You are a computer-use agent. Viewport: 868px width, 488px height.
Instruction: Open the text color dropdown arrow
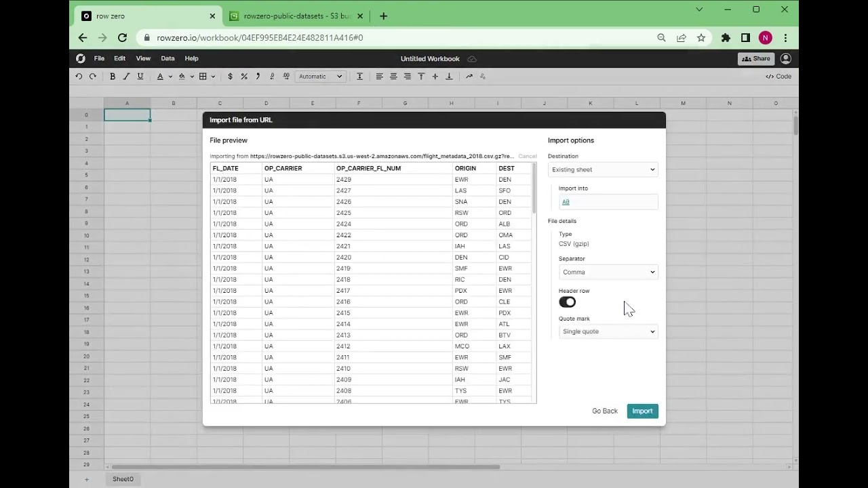point(170,77)
